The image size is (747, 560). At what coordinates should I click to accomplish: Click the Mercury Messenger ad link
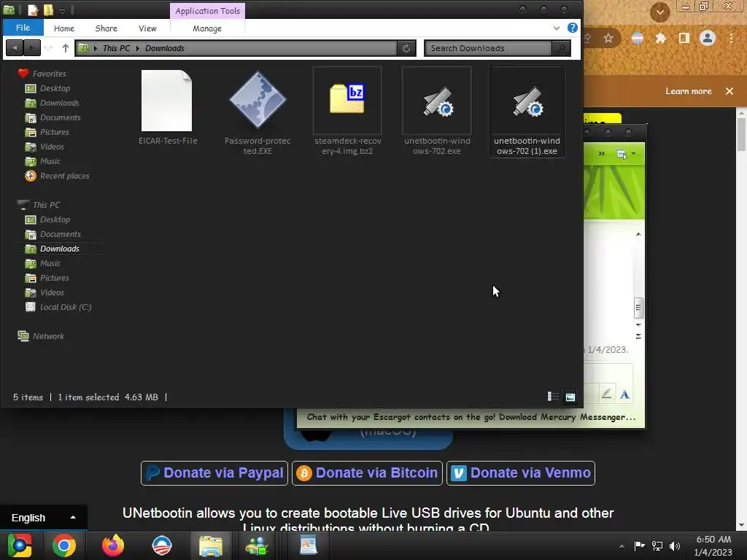pos(471,416)
